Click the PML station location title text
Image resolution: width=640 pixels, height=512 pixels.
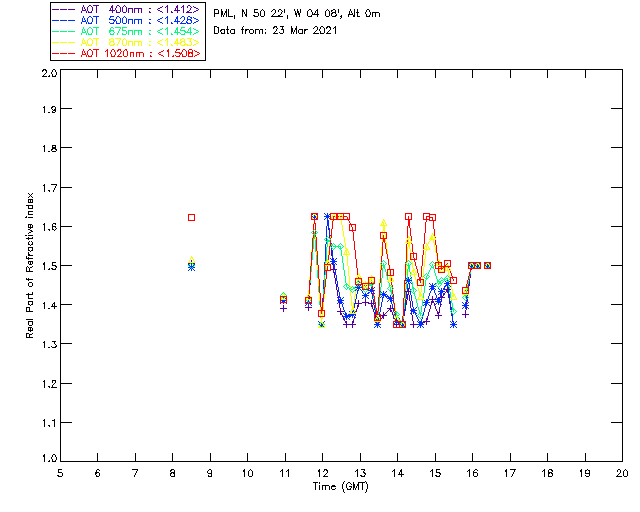pos(296,14)
